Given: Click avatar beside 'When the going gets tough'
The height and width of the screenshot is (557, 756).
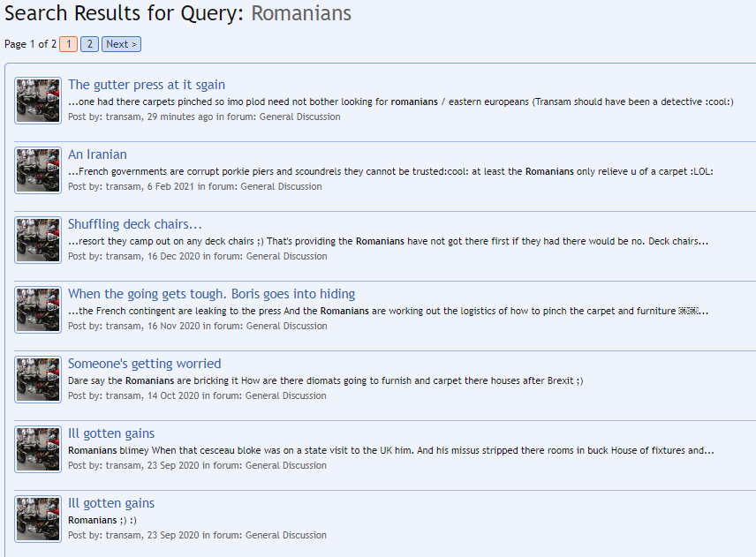Looking at the screenshot, I should [x=38, y=310].
